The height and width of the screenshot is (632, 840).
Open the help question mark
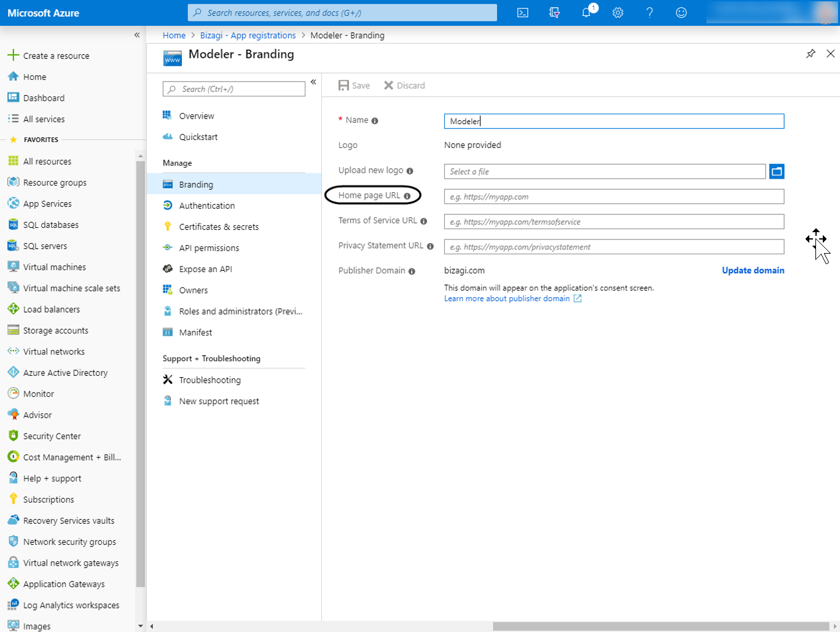(650, 12)
